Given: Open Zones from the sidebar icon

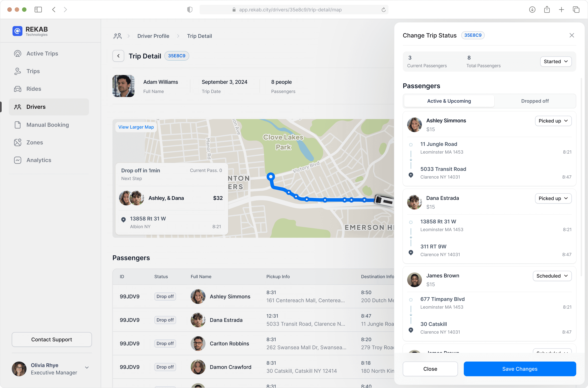Looking at the screenshot, I should pyautogui.click(x=18, y=143).
